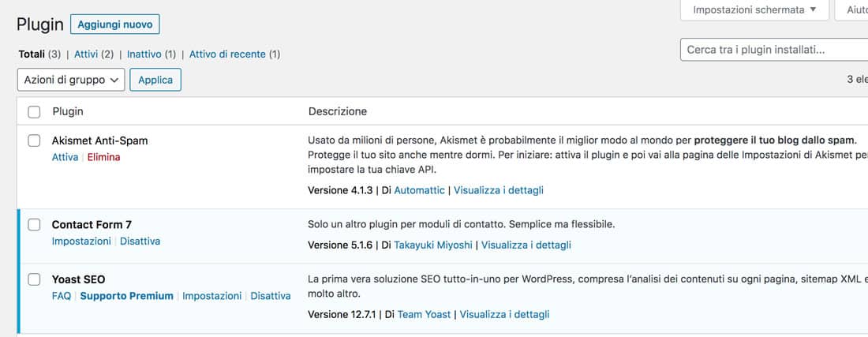Click the Descrizione column header
The width and height of the screenshot is (868, 337).
tap(338, 111)
